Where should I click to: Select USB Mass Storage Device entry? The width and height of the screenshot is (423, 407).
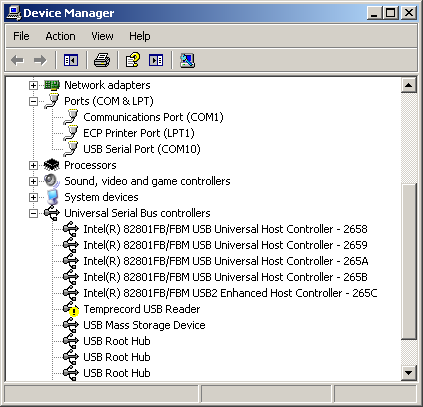tap(144, 325)
